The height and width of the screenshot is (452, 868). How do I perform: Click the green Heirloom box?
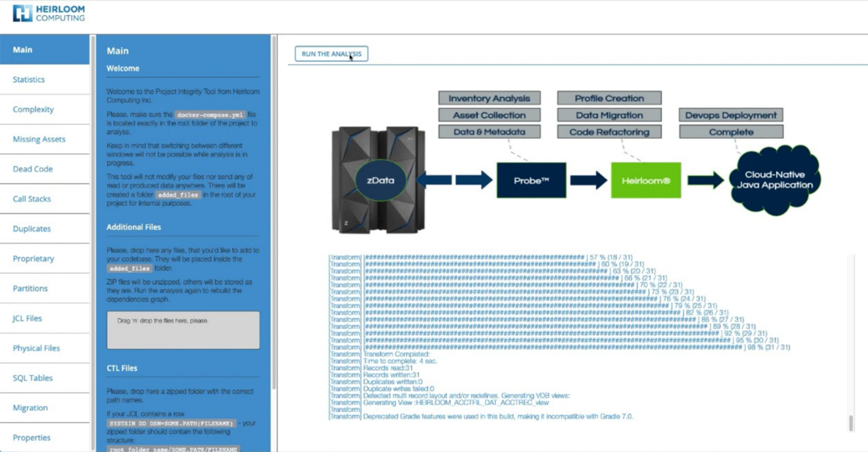coord(646,180)
